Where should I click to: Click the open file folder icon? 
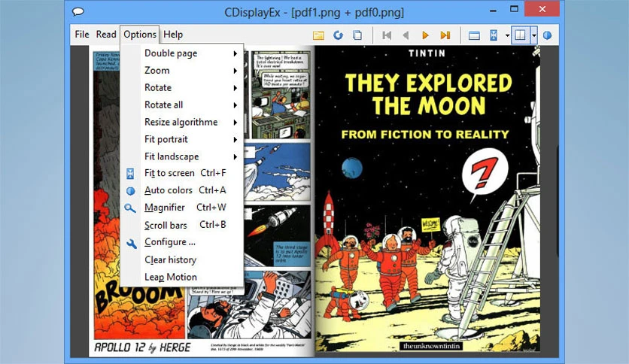click(318, 35)
